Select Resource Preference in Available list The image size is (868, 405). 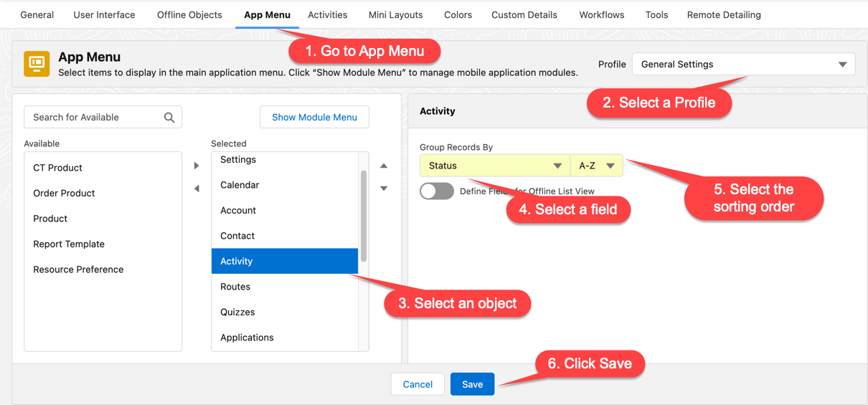[103, 270]
